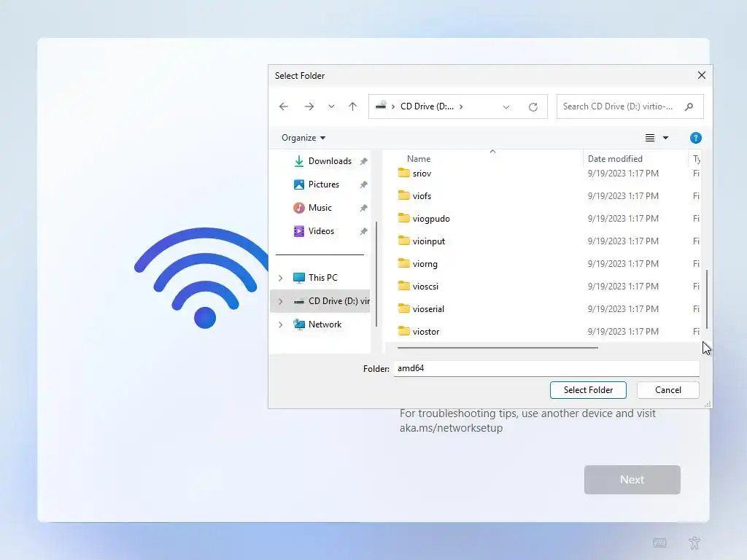Click the file list vertical scrollbar
This screenshot has height=560, width=747.
[706, 299]
